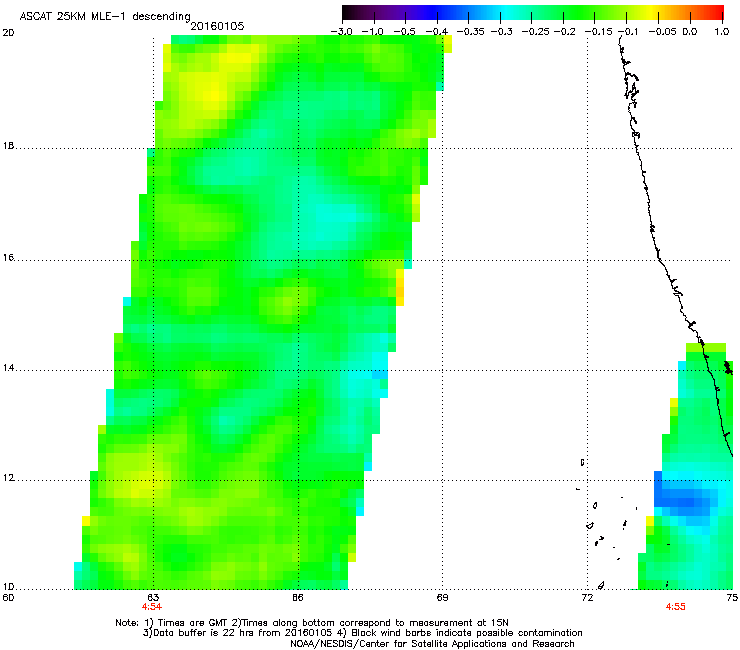
Task: Click the red time label 4:55
Action: (675, 607)
